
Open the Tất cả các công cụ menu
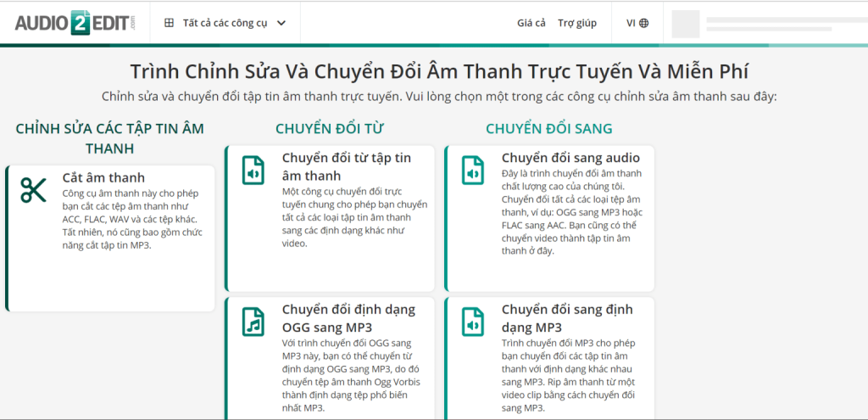point(225,23)
